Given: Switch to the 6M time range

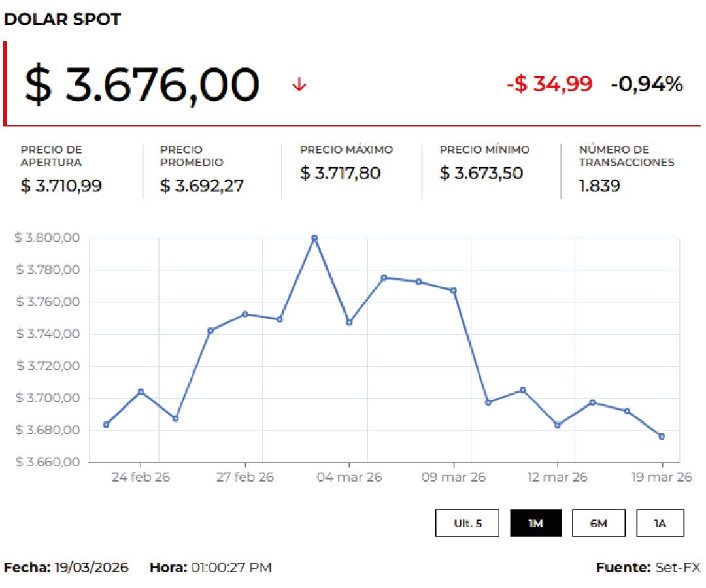Looking at the screenshot, I should [x=599, y=523].
